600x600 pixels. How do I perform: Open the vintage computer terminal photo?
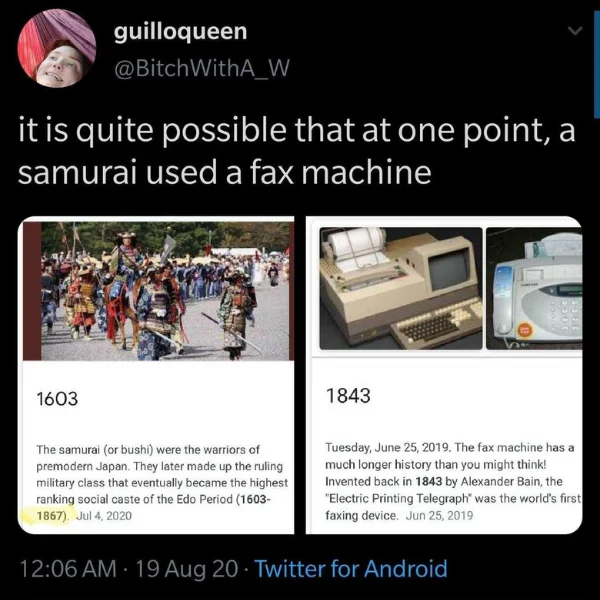(401, 288)
